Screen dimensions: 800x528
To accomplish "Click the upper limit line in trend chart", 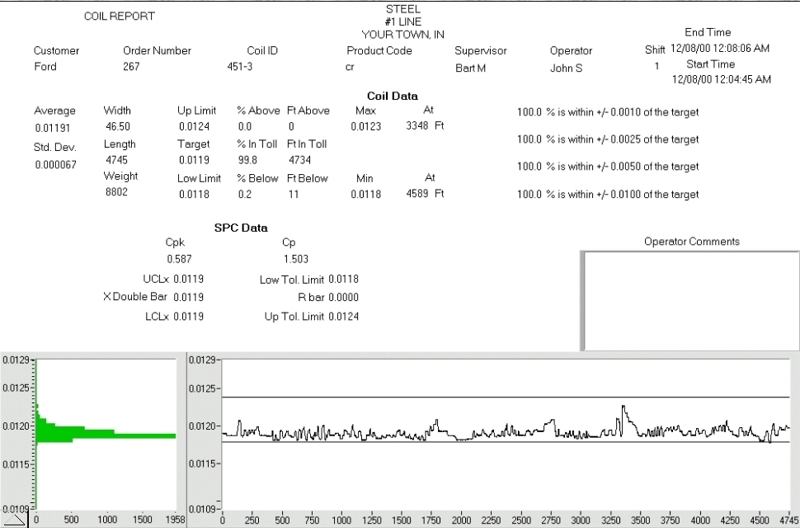I will tap(500, 398).
